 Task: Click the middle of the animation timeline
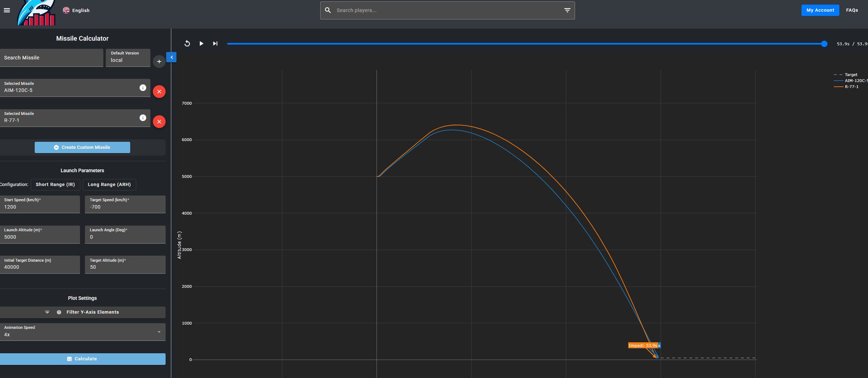[x=526, y=44]
